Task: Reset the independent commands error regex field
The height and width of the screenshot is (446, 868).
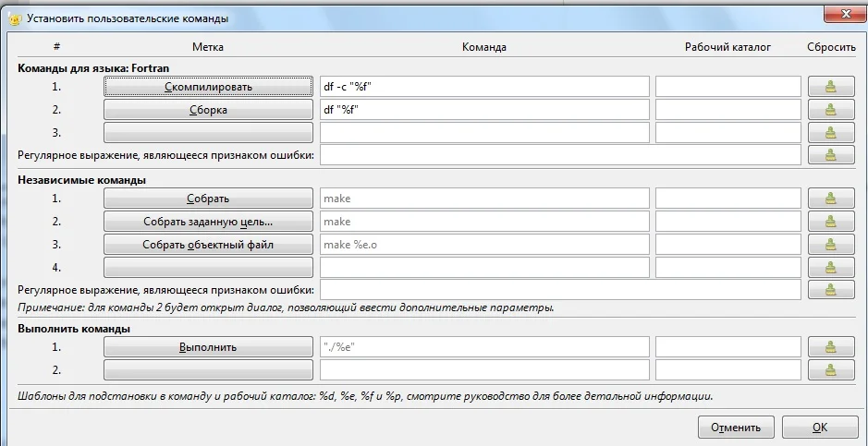Action: (831, 289)
